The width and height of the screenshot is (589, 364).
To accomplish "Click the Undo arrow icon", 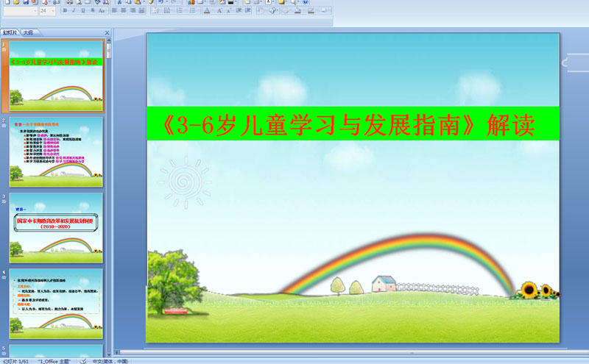I will pyautogui.click(x=161, y=2).
